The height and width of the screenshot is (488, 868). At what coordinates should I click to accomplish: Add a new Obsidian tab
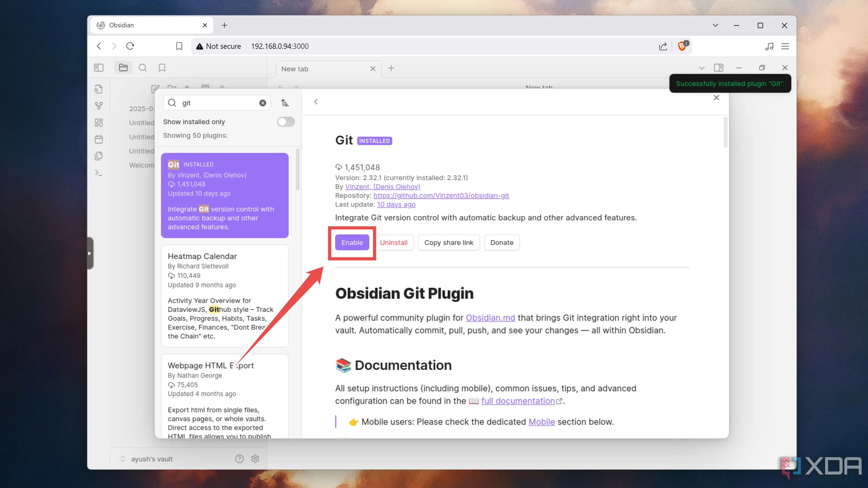point(391,68)
